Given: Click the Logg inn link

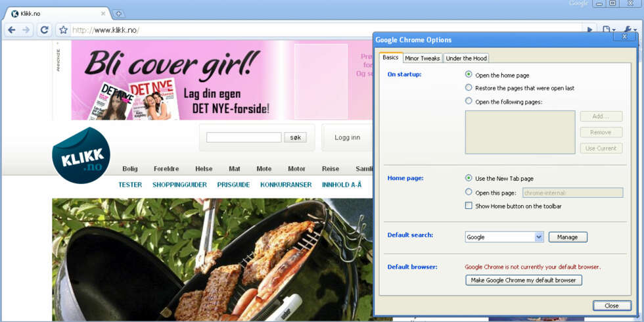Looking at the screenshot, I should (x=348, y=137).
